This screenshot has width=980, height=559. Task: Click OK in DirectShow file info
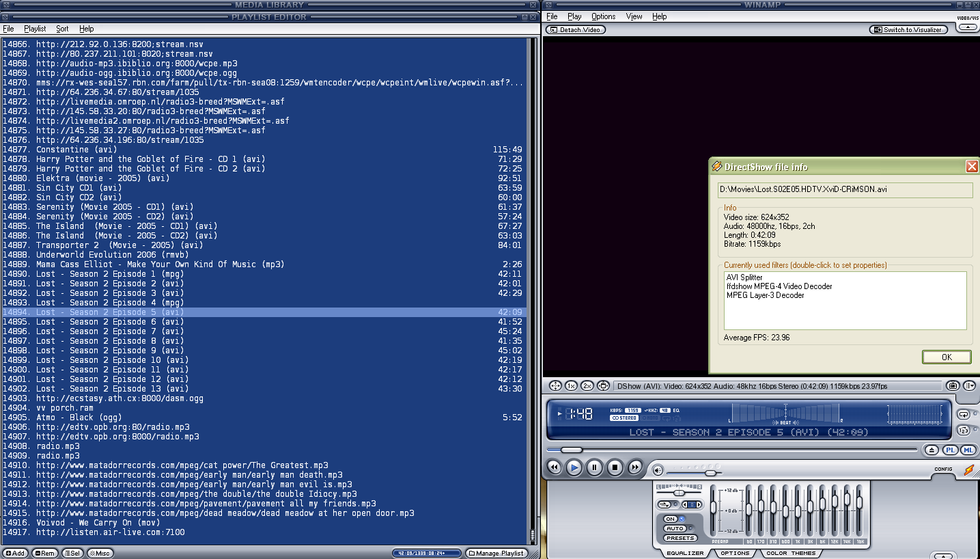[x=947, y=357]
